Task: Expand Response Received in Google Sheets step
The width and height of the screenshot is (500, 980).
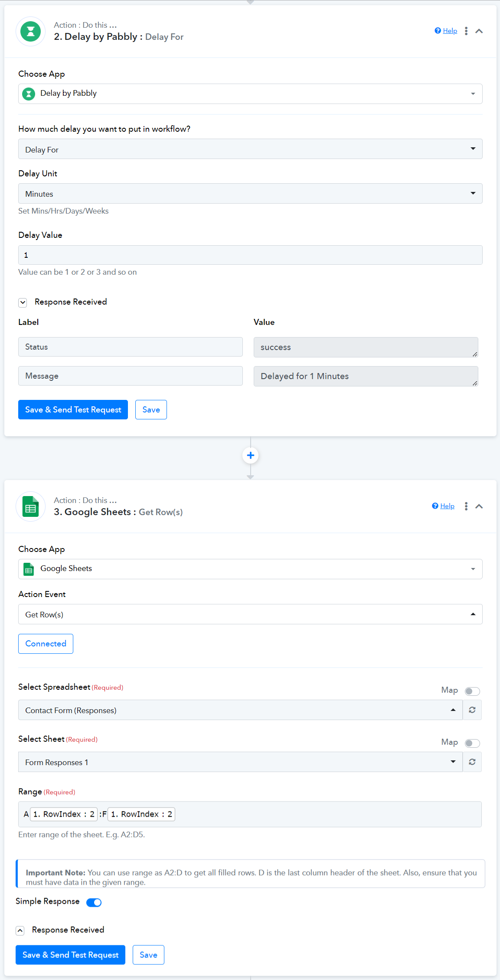Action: (x=20, y=930)
